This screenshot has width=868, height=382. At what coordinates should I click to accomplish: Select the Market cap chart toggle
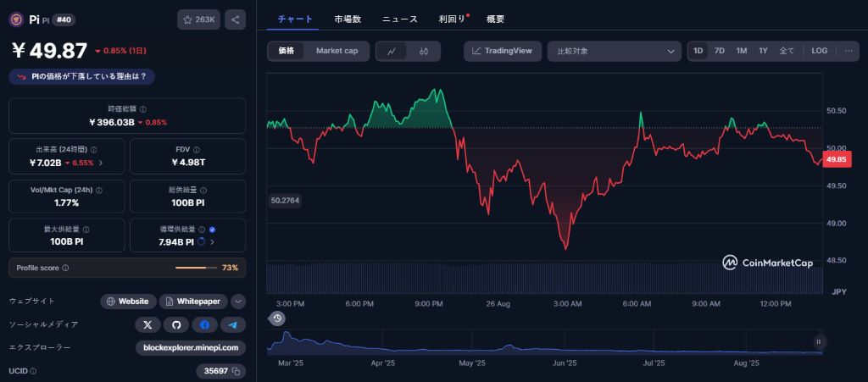tap(337, 51)
